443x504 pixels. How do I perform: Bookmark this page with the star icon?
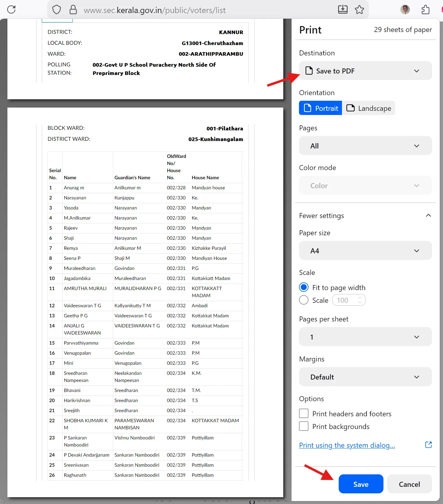[x=359, y=9]
